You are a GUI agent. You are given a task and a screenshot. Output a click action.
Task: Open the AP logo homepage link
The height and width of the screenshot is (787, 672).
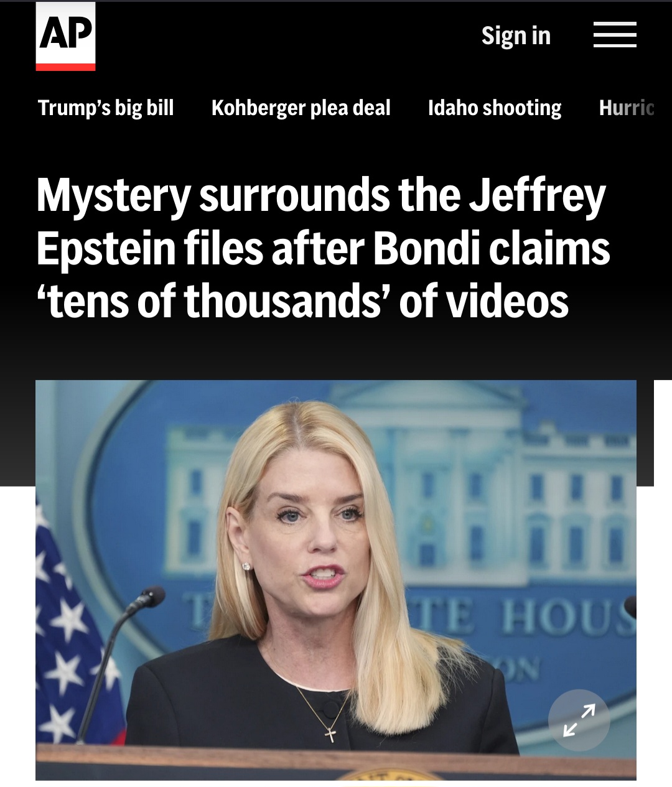pyautogui.click(x=65, y=36)
